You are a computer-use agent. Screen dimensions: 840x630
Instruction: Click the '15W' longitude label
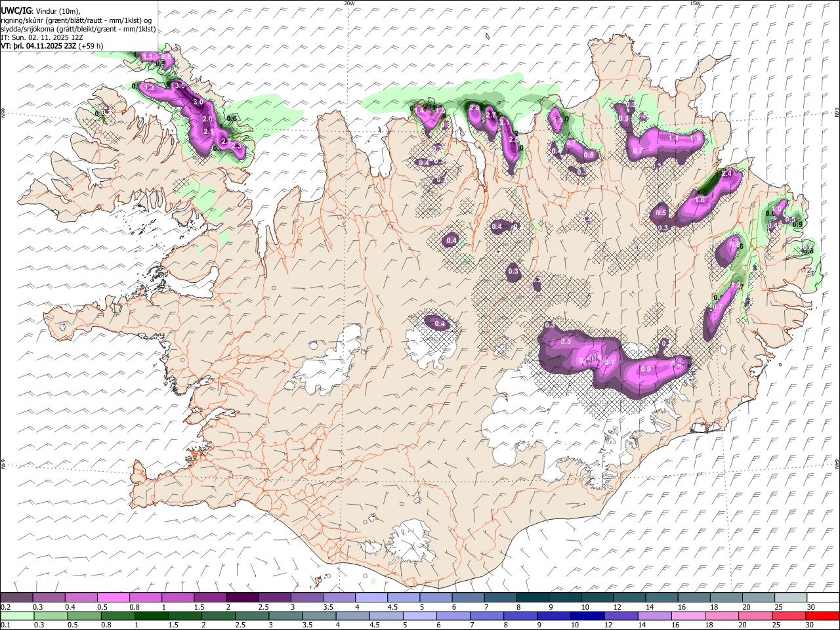[x=695, y=3]
